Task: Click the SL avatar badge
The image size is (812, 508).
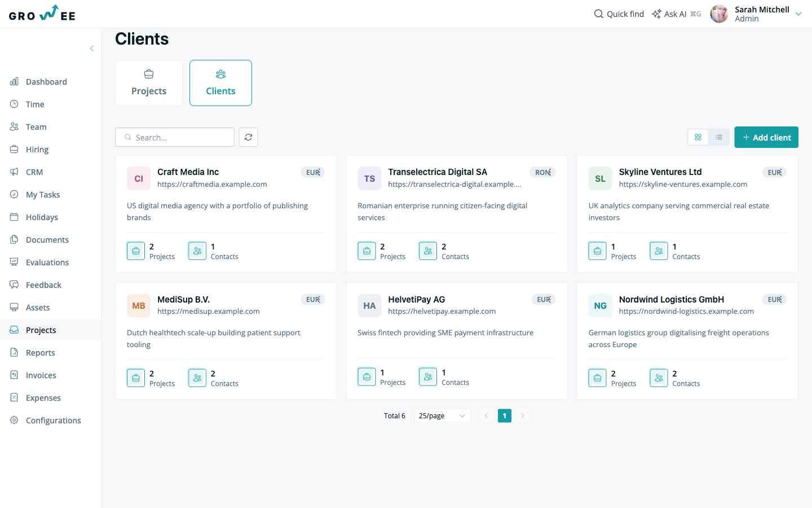Action: pyautogui.click(x=601, y=178)
